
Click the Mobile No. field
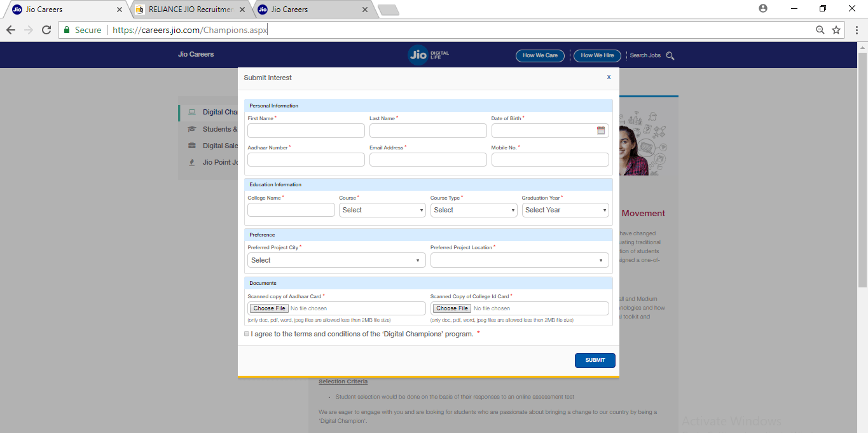(x=550, y=160)
